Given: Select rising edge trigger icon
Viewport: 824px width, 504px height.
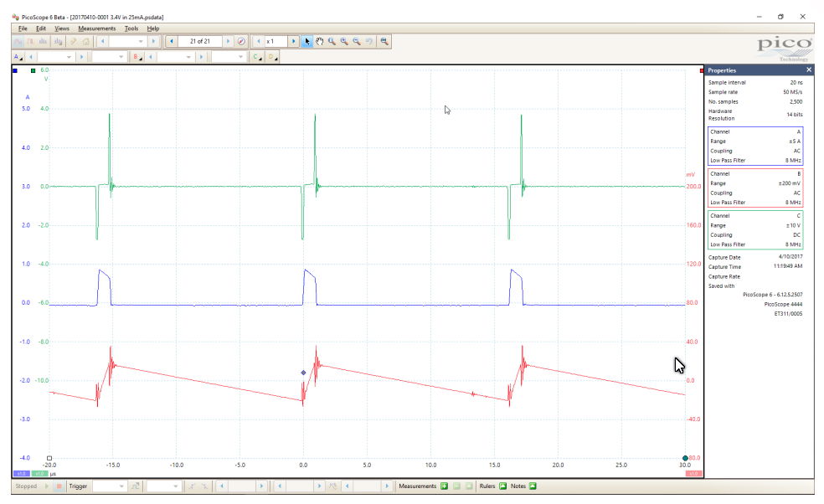Looking at the screenshot, I should tap(193, 486).
